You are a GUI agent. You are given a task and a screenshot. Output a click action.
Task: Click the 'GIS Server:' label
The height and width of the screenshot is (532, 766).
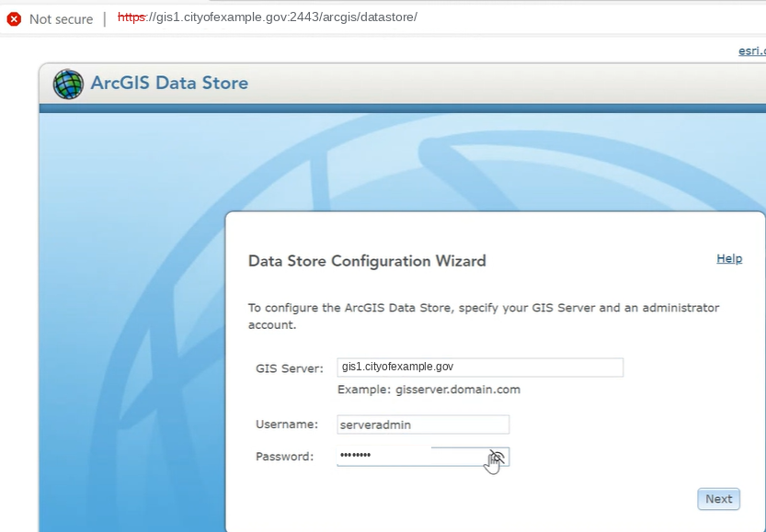289,368
